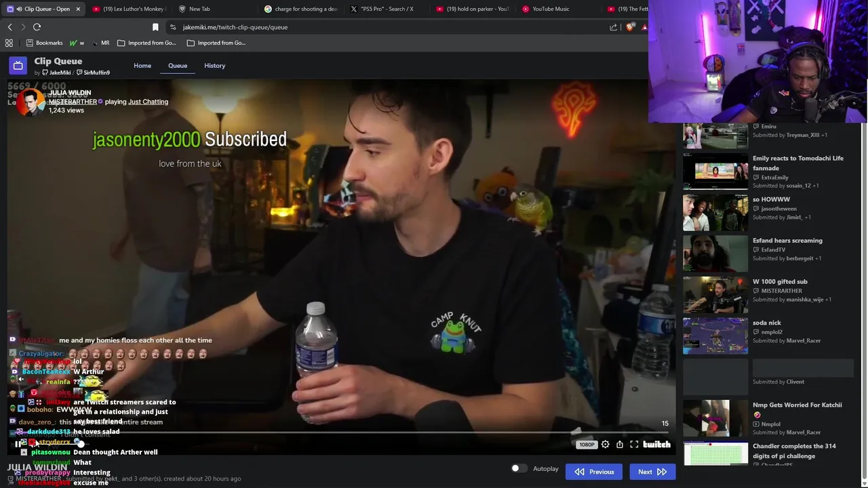Click the streamer avatar in the player
The height and width of the screenshot is (488, 868).
tap(30, 102)
